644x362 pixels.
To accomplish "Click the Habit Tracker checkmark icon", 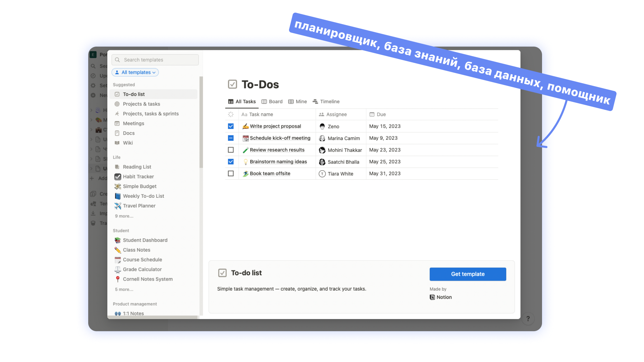I will [117, 177].
